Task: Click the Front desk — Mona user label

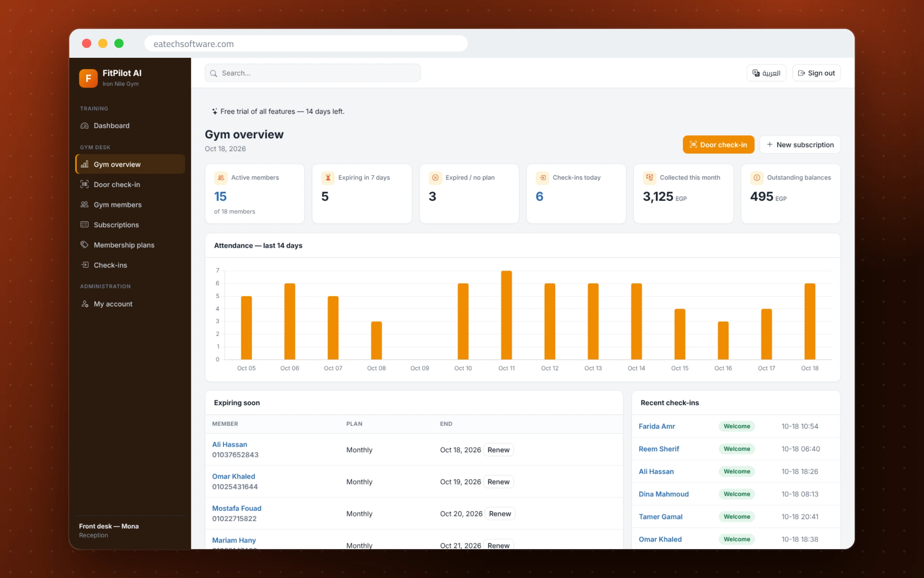Action: [109, 526]
